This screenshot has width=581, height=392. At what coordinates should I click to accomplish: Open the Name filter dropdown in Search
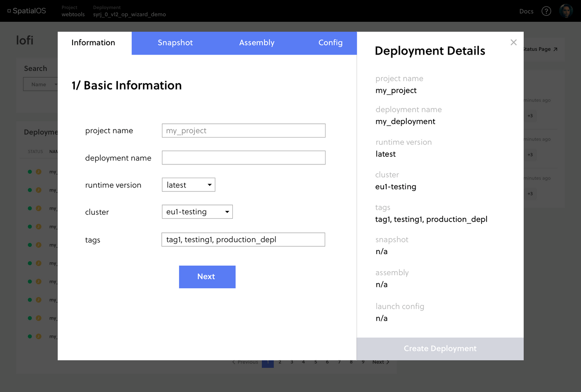[41, 84]
